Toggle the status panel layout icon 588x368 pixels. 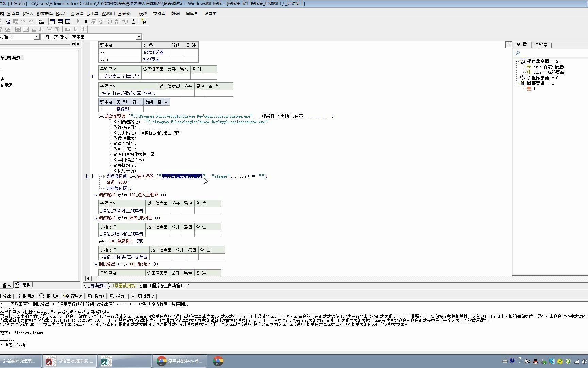[x=60, y=21]
